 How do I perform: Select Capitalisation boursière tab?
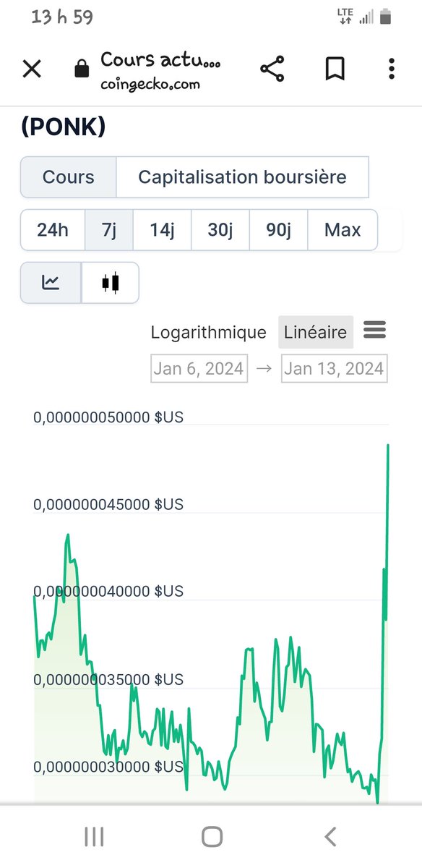tap(242, 176)
